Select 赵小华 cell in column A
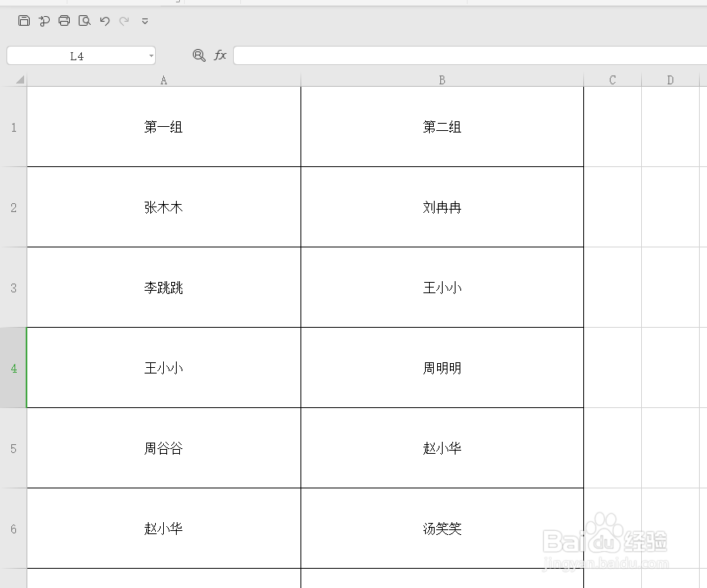The image size is (707, 588). (164, 529)
